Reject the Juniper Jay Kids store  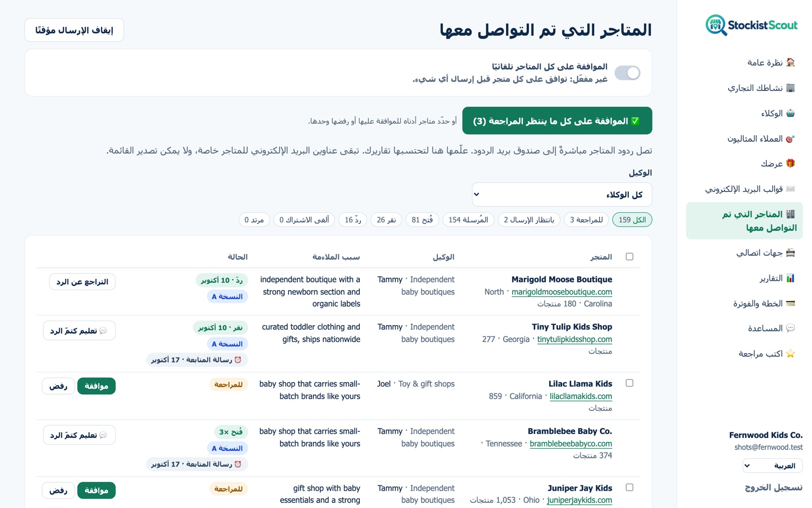(x=58, y=490)
